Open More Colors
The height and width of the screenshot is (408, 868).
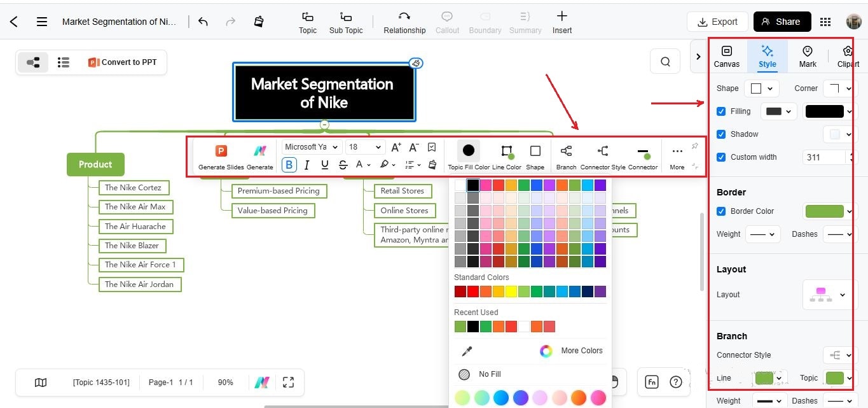pyautogui.click(x=571, y=351)
